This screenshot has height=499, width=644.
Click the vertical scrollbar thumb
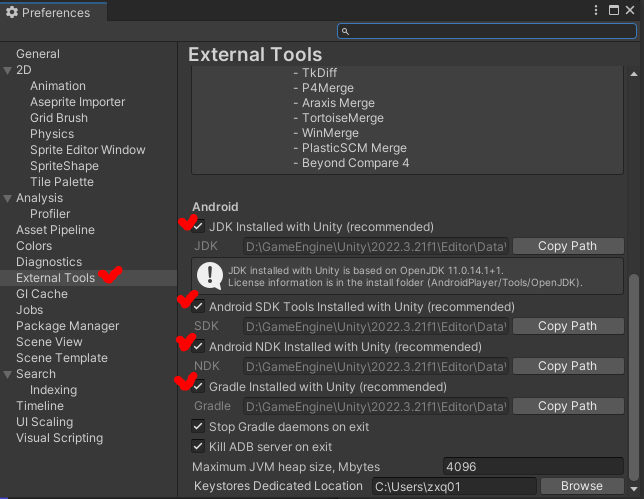pyautogui.click(x=634, y=376)
